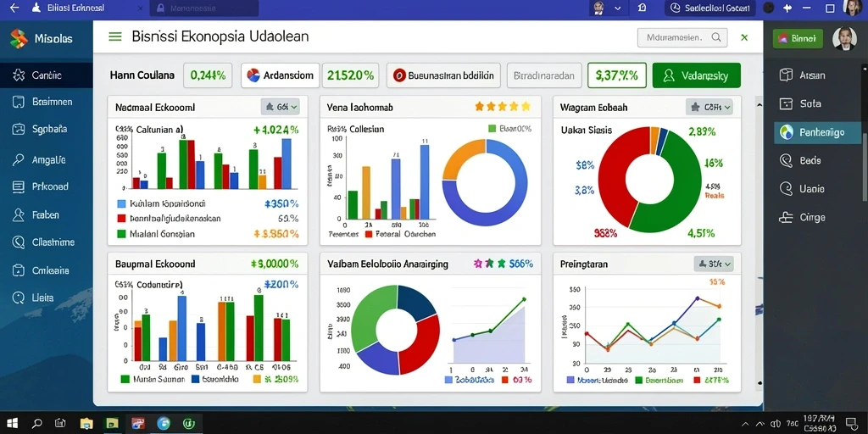Image resolution: width=868 pixels, height=434 pixels.
Task: Expand the dropdown on Nedmaal Ekcooml card
Action: click(280, 107)
